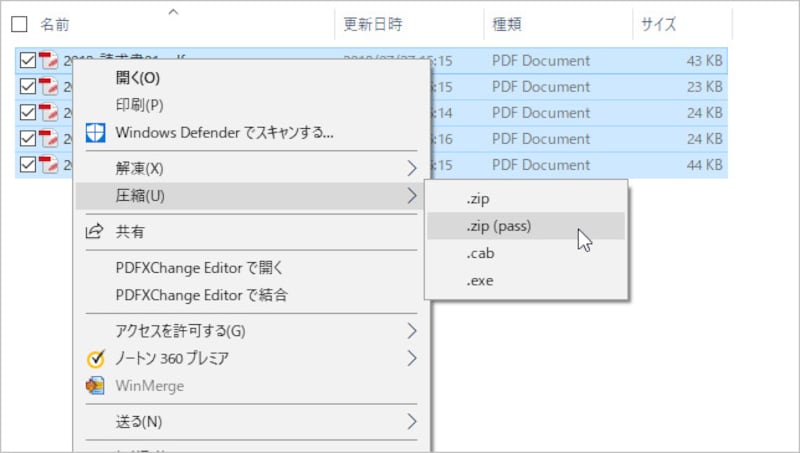Image resolution: width=800 pixels, height=453 pixels.
Task: Uncheck the checkbox of the last file
Action: 27,165
